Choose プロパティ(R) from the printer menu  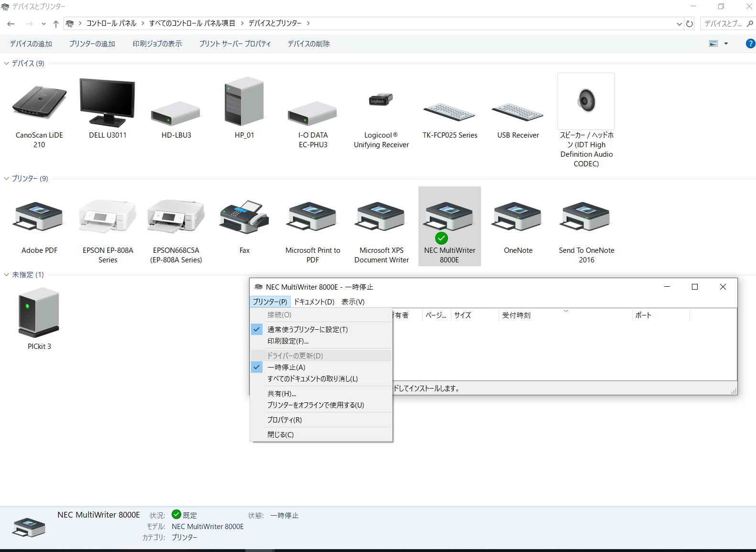tap(285, 420)
